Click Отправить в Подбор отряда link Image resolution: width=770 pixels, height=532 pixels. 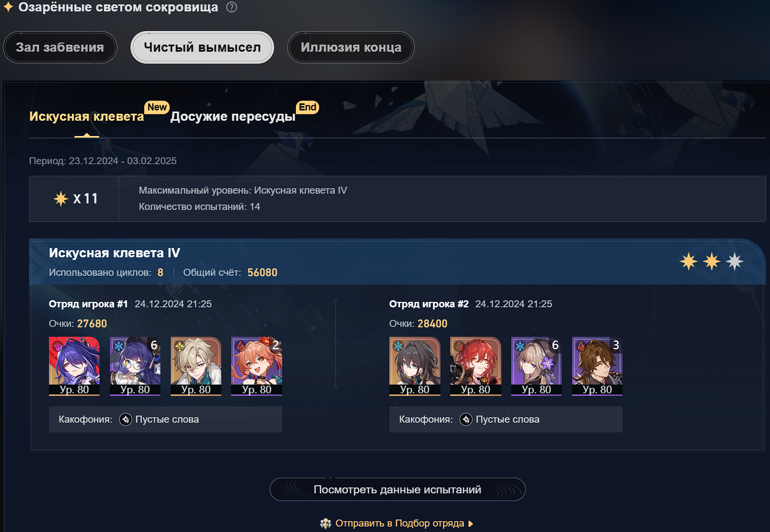pyautogui.click(x=400, y=523)
